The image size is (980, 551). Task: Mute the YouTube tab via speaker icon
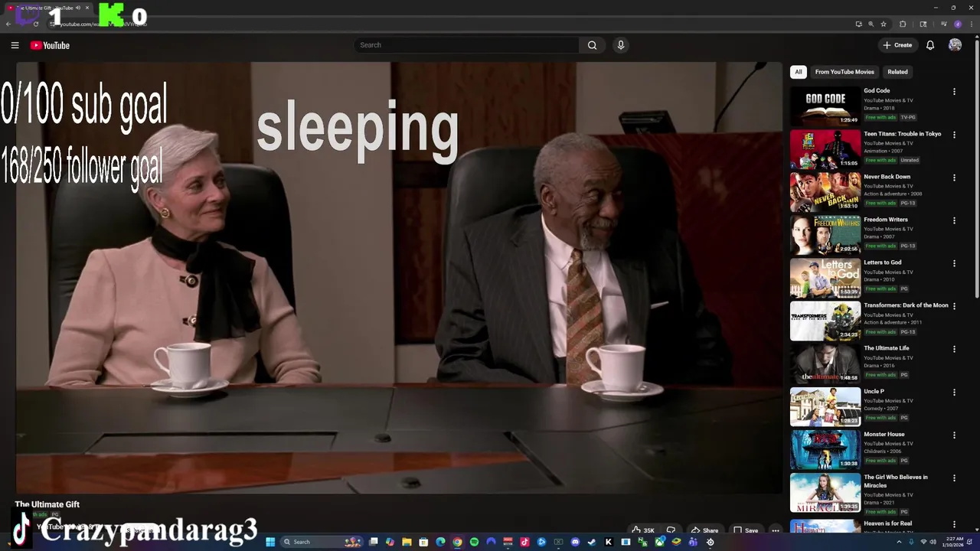click(x=78, y=8)
